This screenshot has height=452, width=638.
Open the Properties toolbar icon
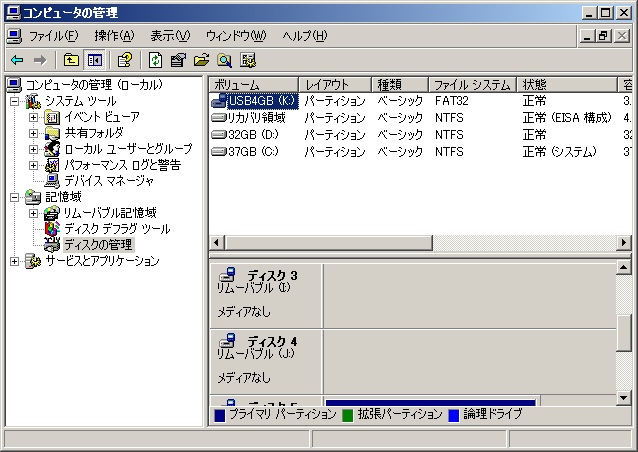[x=178, y=61]
